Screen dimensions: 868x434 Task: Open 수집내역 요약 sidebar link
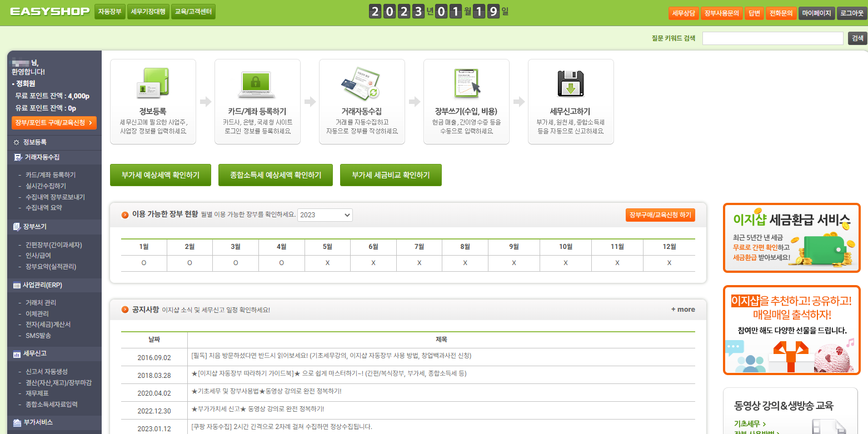[x=44, y=208]
